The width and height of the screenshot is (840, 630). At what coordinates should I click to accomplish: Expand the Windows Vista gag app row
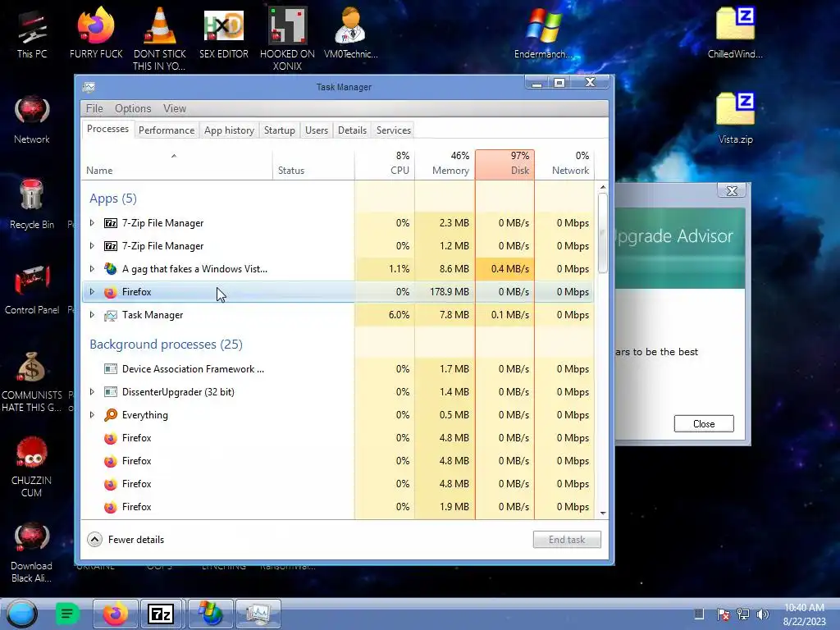92,269
